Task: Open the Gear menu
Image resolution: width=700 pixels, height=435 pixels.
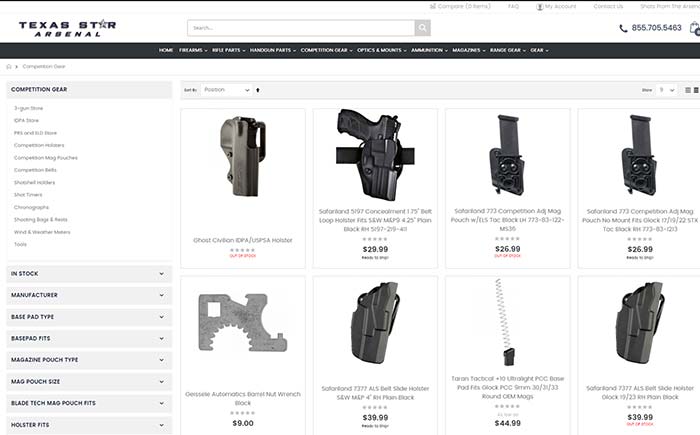Action: pos(539,50)
